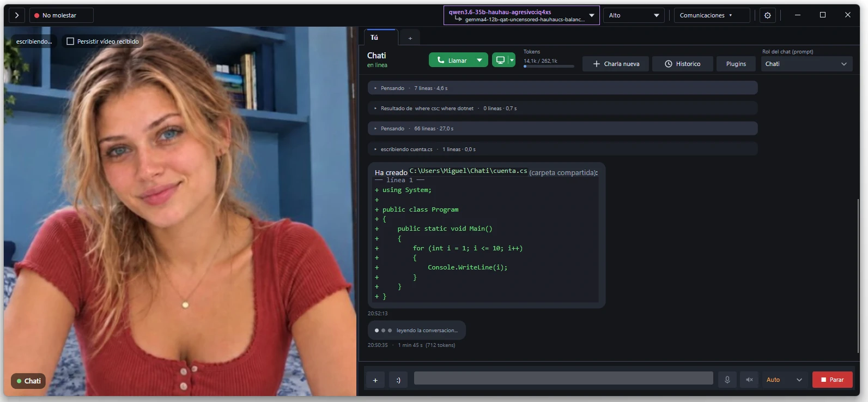
Task: Click the "public class Program" code line
Action: 420,209
